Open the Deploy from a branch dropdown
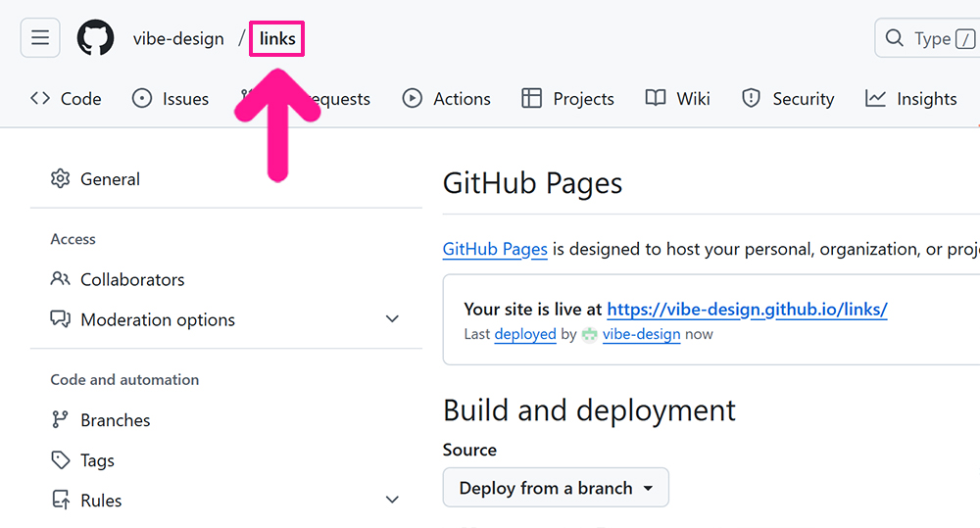The height and width of the screenshot is (528, 980). coord(556,488)
